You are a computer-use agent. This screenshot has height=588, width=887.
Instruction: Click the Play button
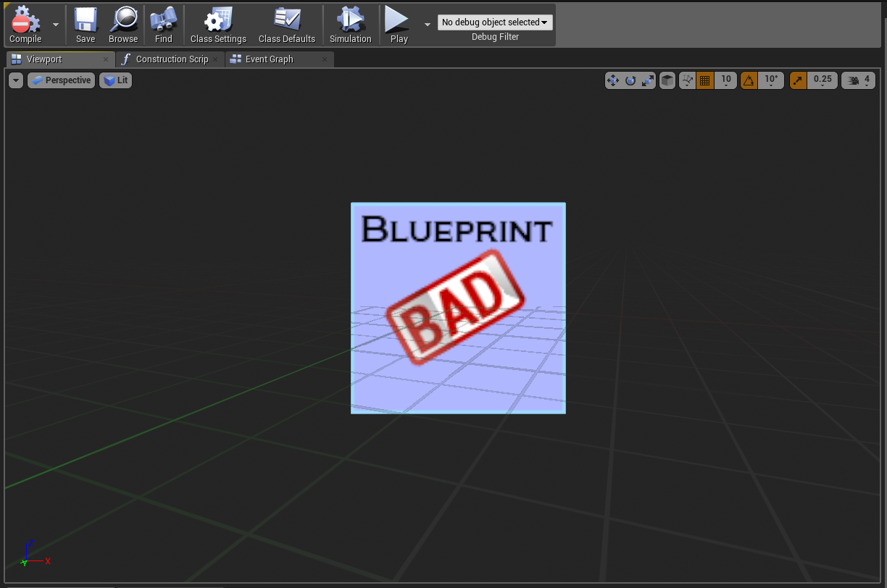point(399,25)
